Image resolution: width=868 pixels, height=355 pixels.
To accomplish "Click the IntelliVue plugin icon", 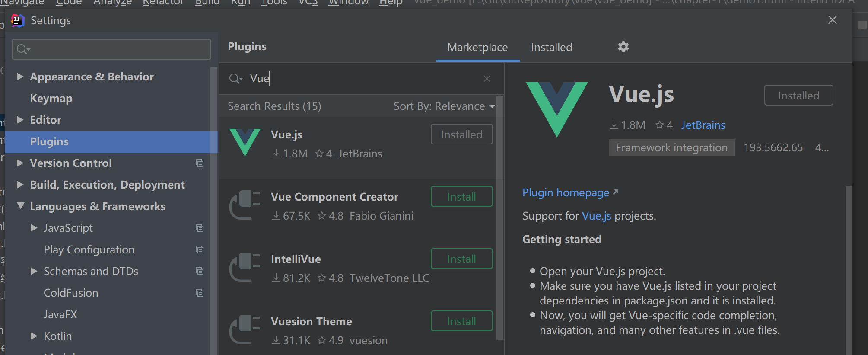I will [x=245, y=267].
